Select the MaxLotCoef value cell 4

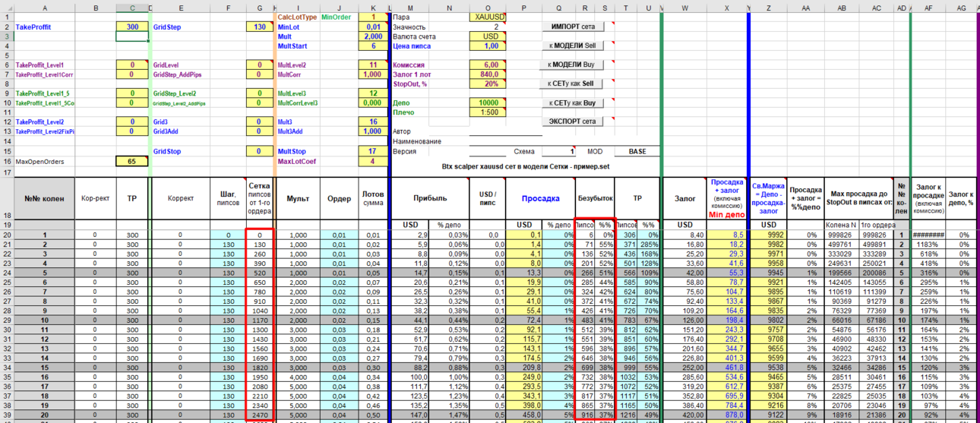tap(372, 161)
